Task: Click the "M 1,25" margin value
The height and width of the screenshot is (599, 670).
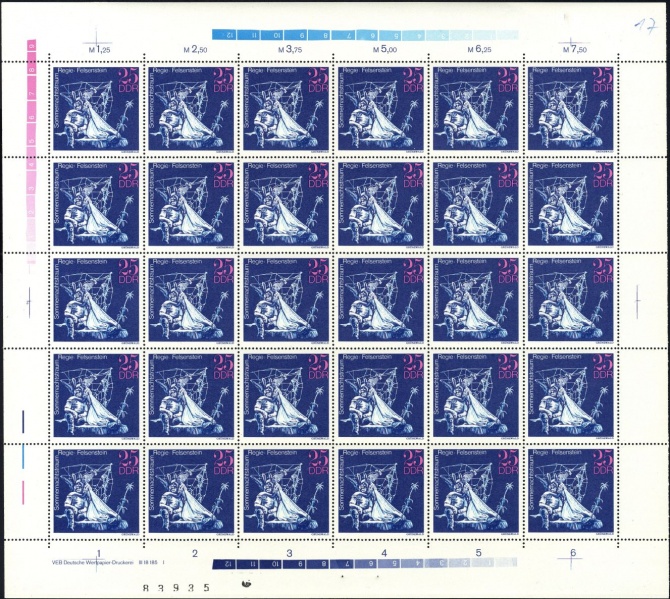Action: point(100,50)
